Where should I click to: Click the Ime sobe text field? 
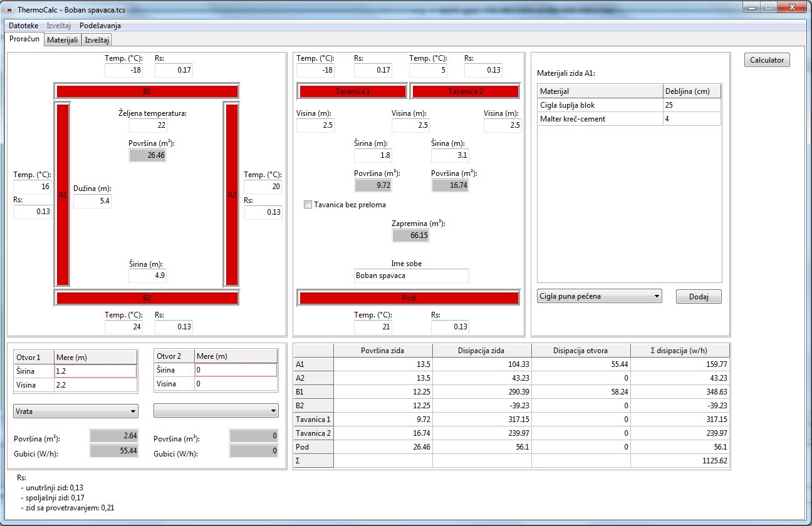point(411,276)
